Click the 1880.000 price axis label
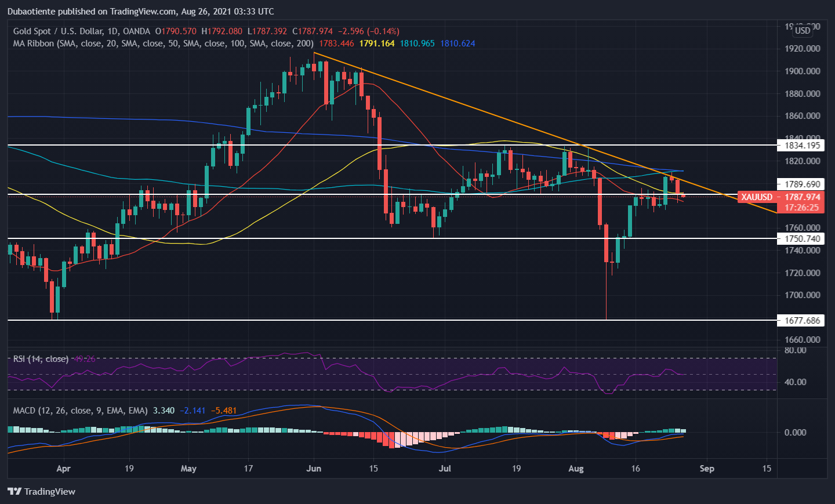 [x=803, y=94]
